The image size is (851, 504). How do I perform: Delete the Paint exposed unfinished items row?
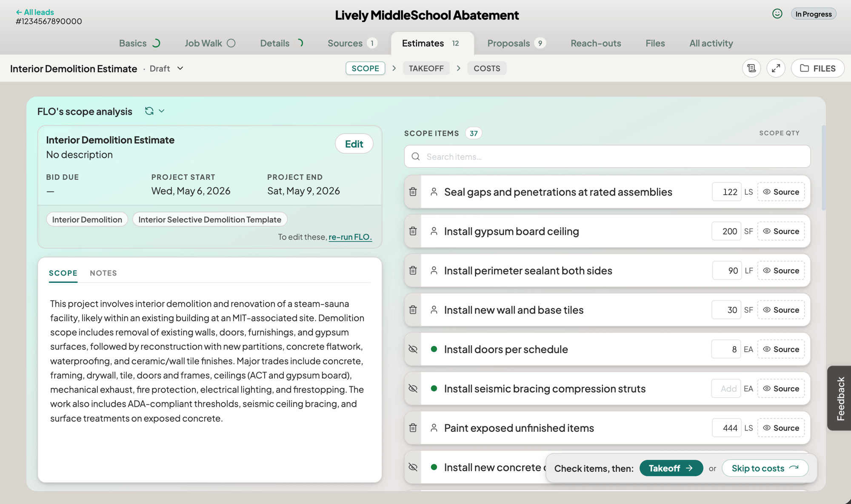413,428
